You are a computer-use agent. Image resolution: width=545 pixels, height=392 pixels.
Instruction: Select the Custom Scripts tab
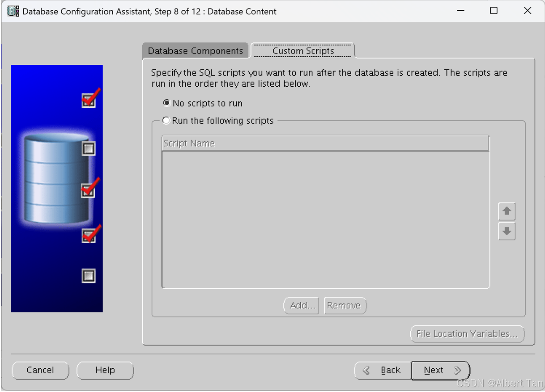303,51
